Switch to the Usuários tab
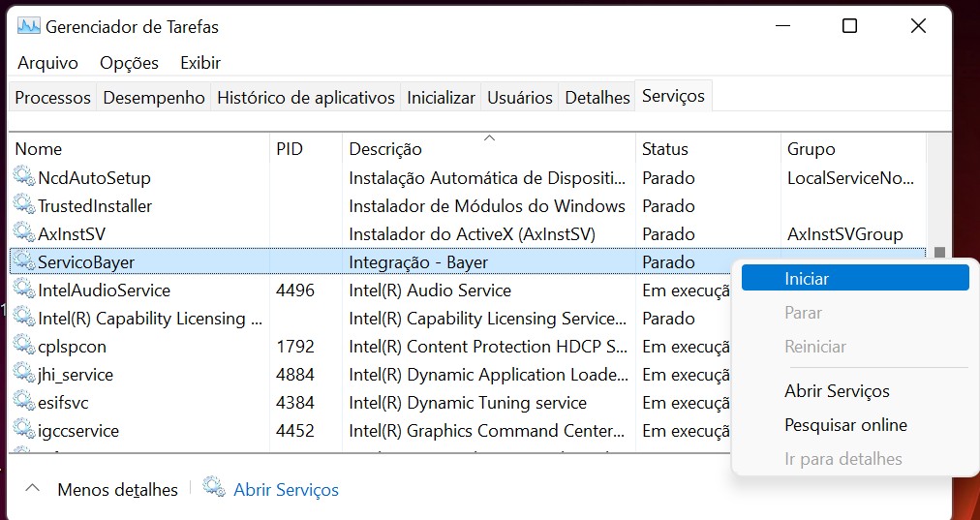 (519, 98)
